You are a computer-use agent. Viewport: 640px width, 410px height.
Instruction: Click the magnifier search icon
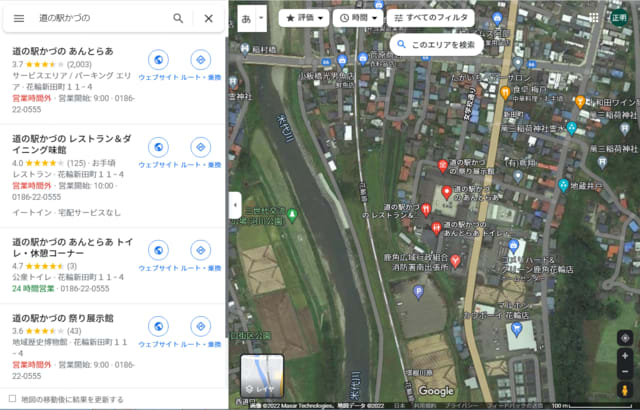pyautogui.click(x=178, y=18)
